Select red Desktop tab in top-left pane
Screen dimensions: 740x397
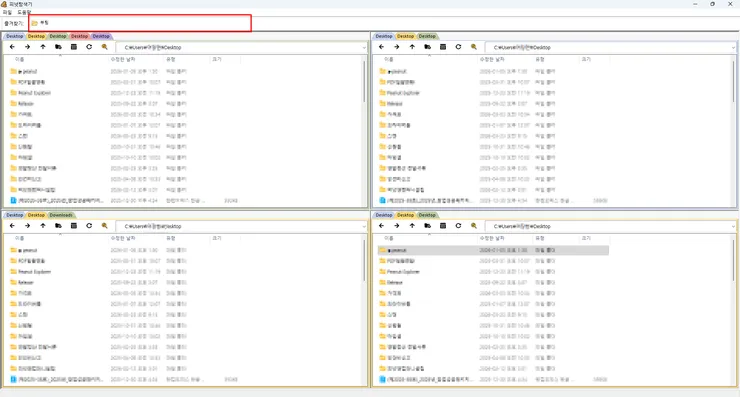(x=79, y=36)
